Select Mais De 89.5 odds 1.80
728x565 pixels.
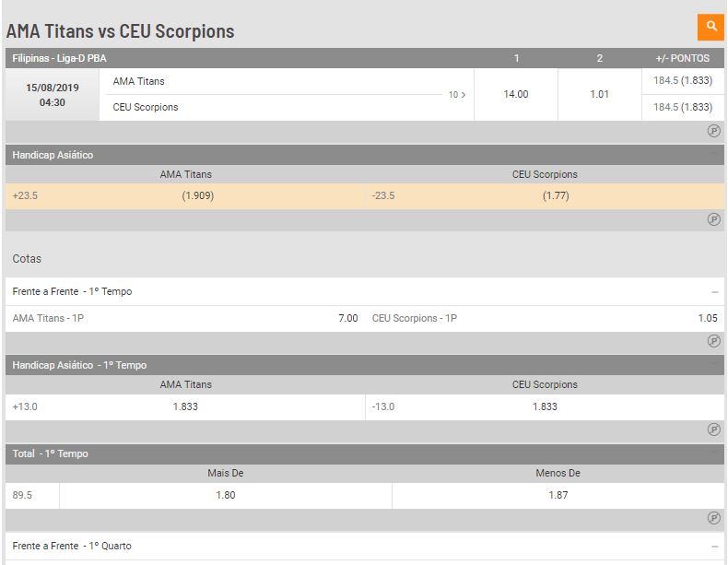[x=226, y=495]
